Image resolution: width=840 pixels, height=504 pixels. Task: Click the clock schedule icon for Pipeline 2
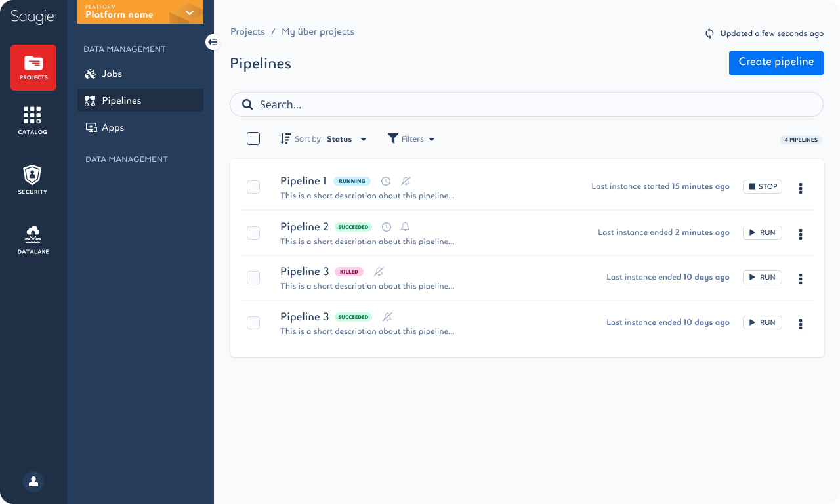(x=387, y=227)
